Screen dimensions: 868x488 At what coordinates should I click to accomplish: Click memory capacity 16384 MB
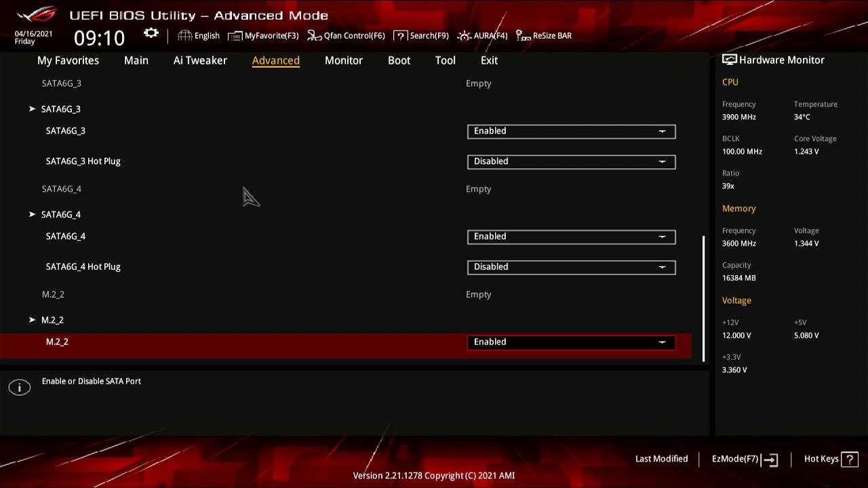click(738, 277)
